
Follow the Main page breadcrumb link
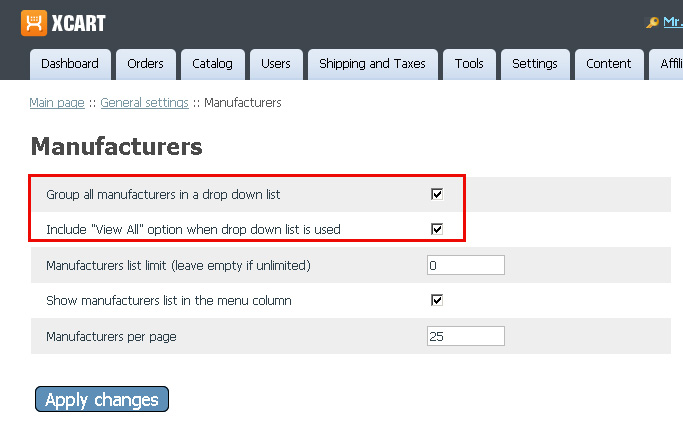[x=57, y=103]
